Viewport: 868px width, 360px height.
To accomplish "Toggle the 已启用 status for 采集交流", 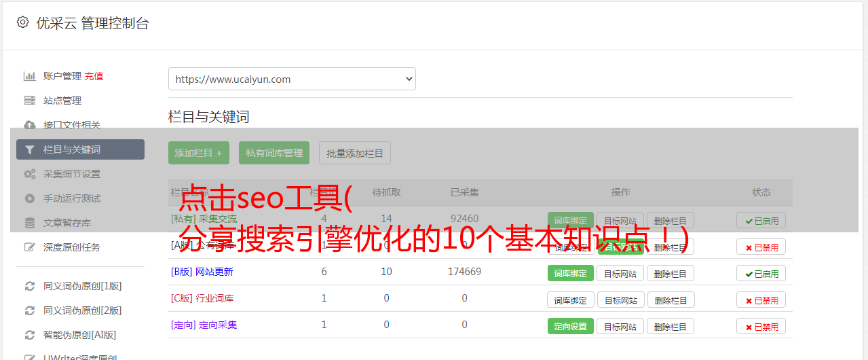I will coord(761,220).
